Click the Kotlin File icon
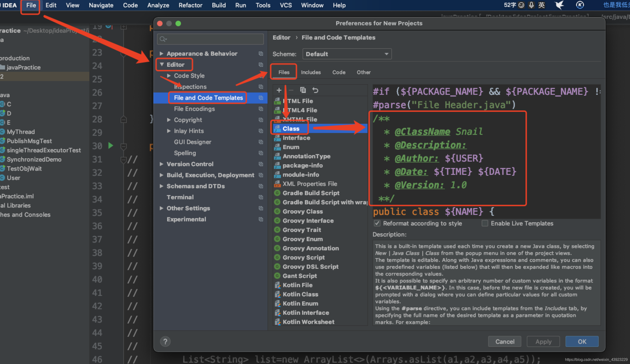 [277, 285]
